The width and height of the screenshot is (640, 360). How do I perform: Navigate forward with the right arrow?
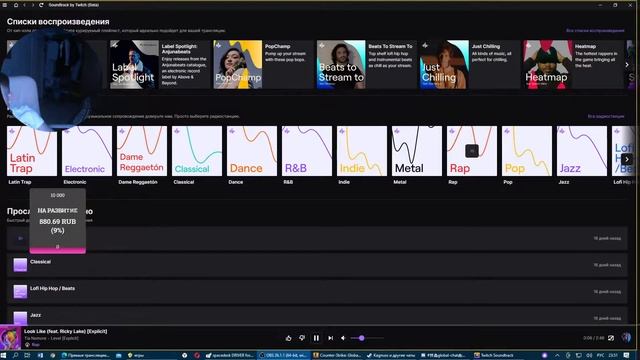(33, 5)
